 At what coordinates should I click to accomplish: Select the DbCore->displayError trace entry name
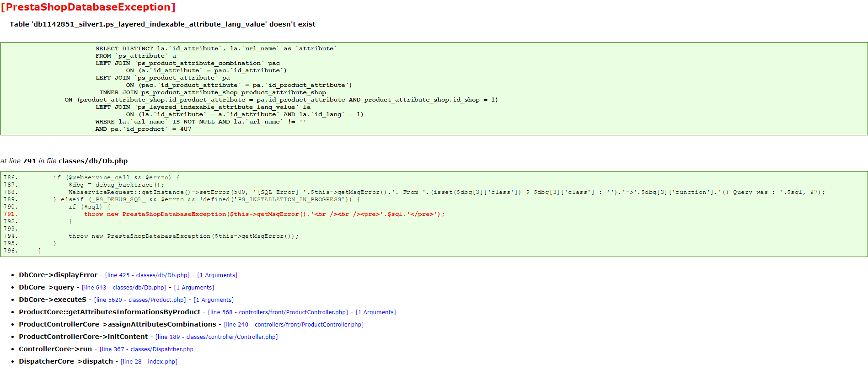[58, 275]
